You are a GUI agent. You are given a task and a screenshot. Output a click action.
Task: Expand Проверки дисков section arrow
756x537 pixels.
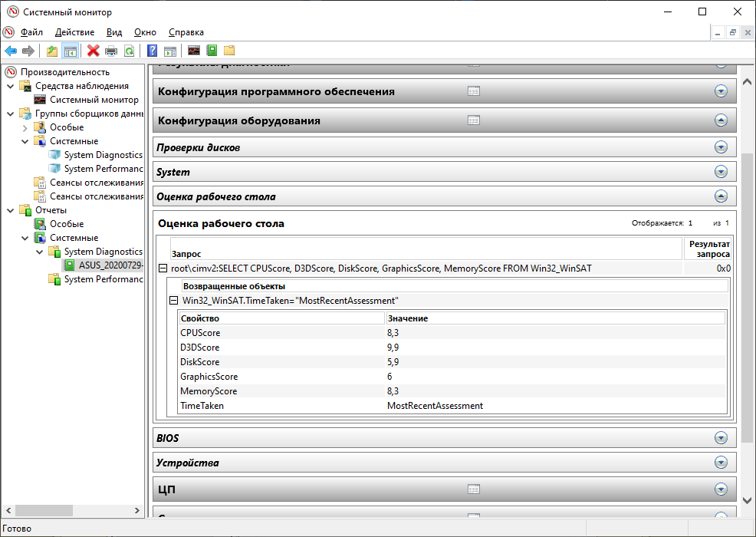coord(721,147)
